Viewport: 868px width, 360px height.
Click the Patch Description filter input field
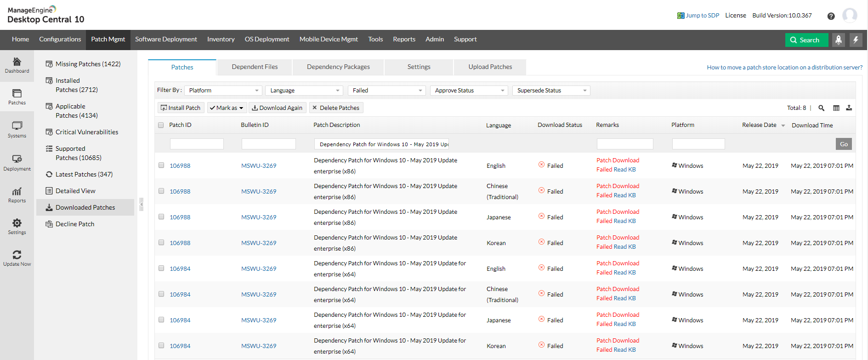381,144
